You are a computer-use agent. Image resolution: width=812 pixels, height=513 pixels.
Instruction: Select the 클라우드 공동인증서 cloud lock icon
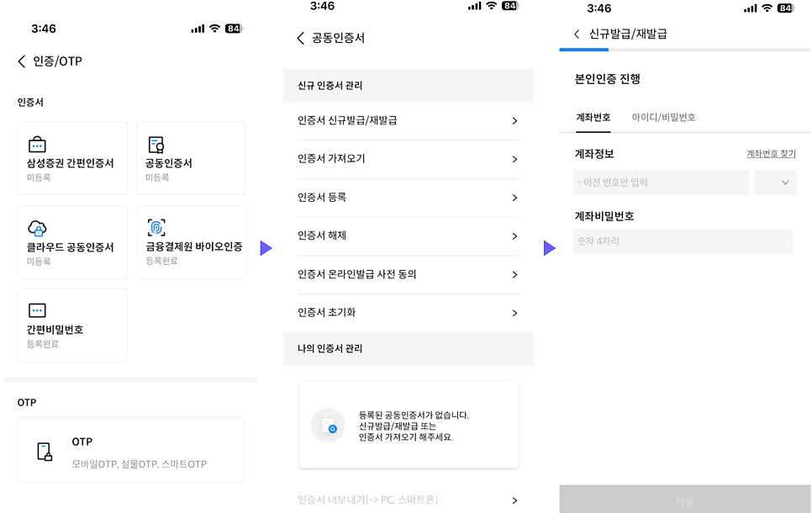pos(37,228)
